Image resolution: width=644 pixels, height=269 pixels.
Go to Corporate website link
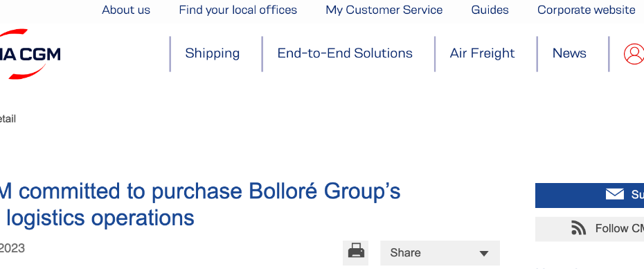586,10
